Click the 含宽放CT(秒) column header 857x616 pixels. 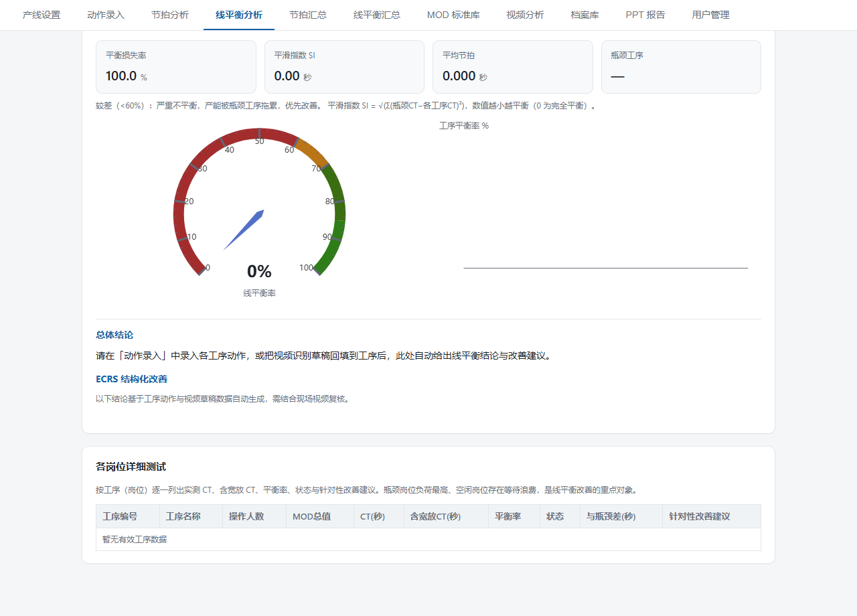pos(446,516)
